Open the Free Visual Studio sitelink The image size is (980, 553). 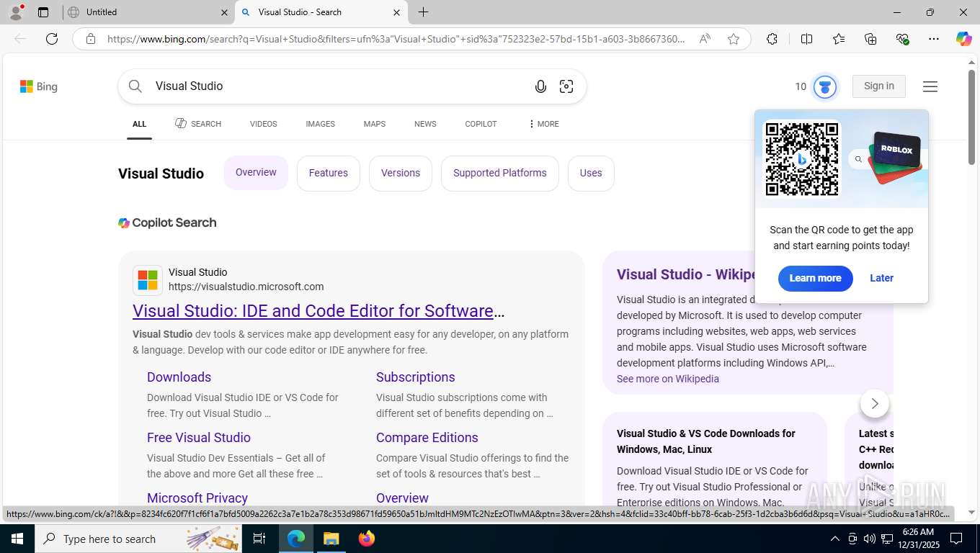(x=199, y=438)
